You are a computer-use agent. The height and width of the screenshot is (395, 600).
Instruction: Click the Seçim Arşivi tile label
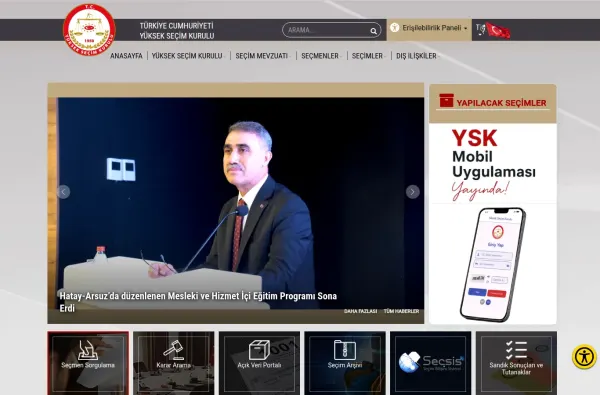(345, 365)
